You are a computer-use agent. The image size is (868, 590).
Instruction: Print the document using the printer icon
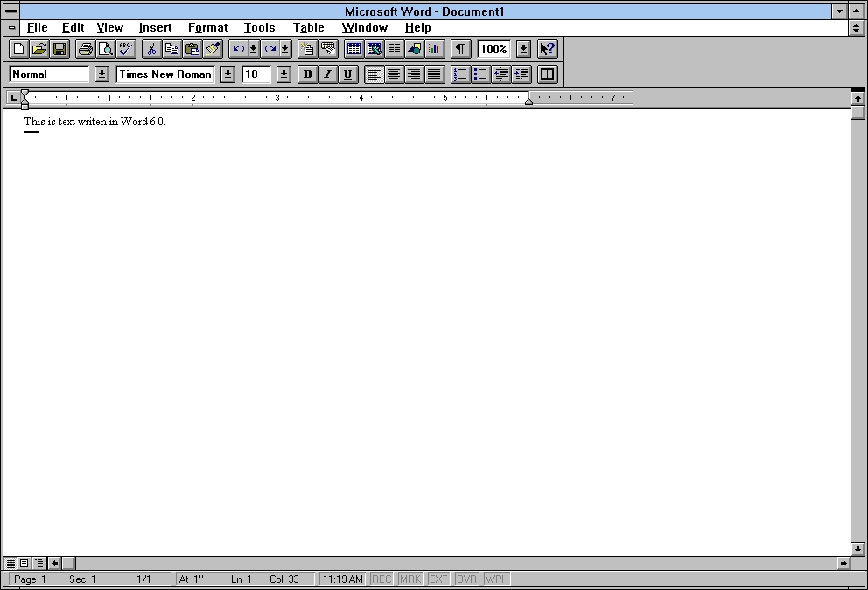click(x=85, y=49)
